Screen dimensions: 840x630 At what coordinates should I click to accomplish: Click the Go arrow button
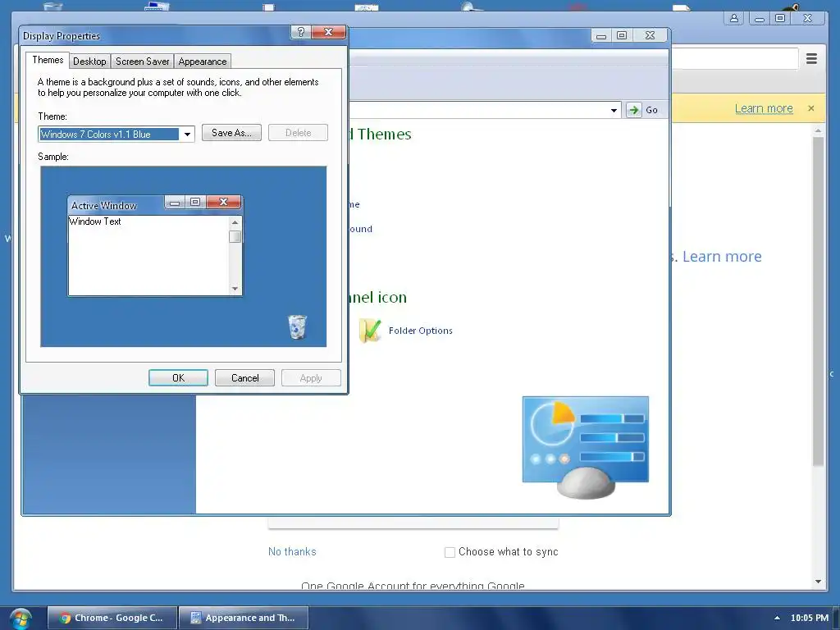pos(634,110)
